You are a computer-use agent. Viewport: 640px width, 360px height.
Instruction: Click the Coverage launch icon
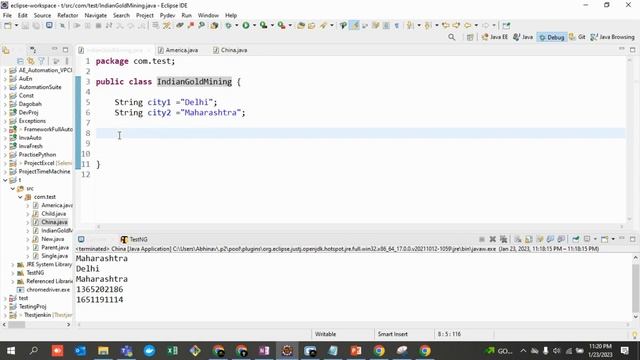[264, 25]
